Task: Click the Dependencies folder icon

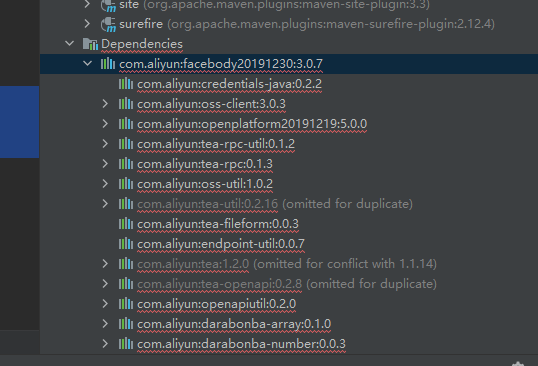Action: 90,44
